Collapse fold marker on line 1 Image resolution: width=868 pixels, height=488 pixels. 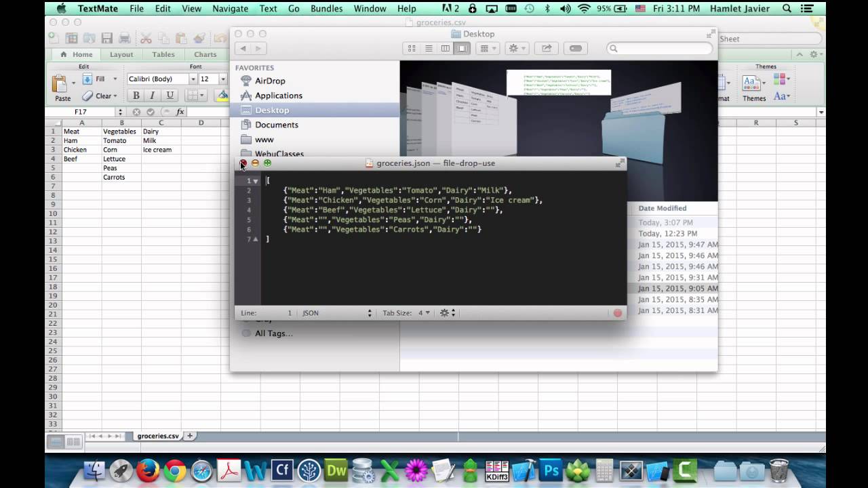[x=256, y=181]
